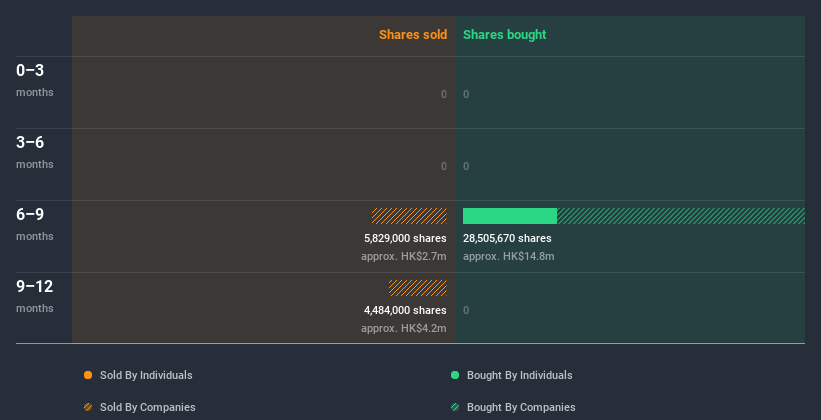The height and width of the screenshot is (420, 821).
Task: Click the green Bought By Individuals legend dot
Action: (x=455, y=375)
